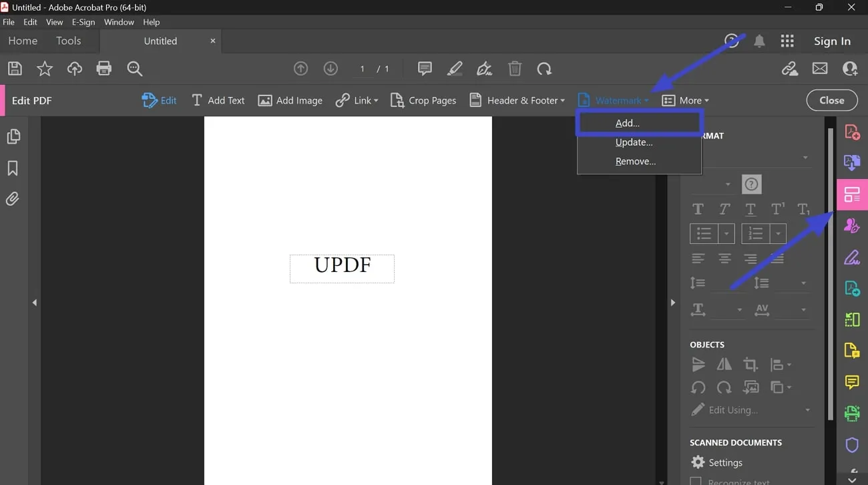Flip the object vertically in Objects section
Image resolution: width=868 pixels, height=485 pixels.
point(698,365)
